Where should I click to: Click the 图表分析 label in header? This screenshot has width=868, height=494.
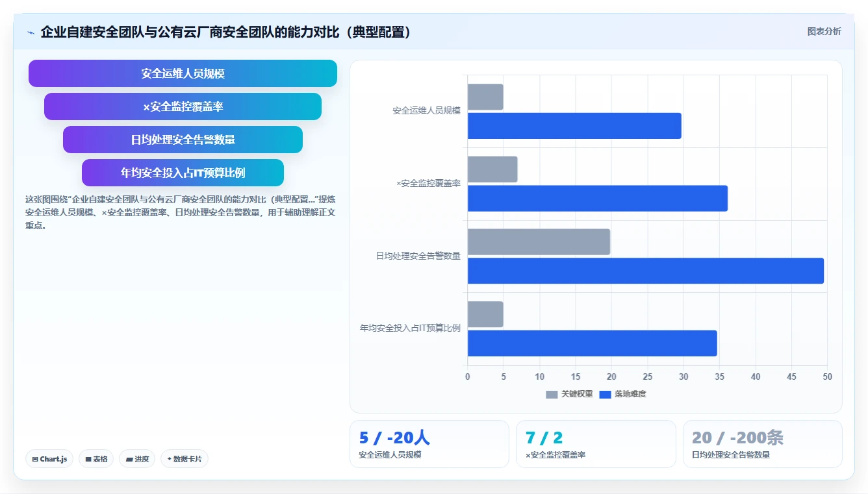(824, 31)
